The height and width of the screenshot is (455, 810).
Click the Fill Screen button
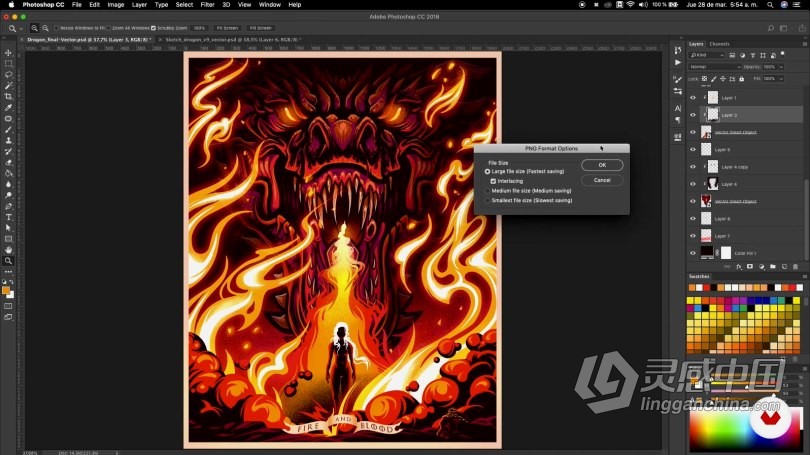point(260,28)
